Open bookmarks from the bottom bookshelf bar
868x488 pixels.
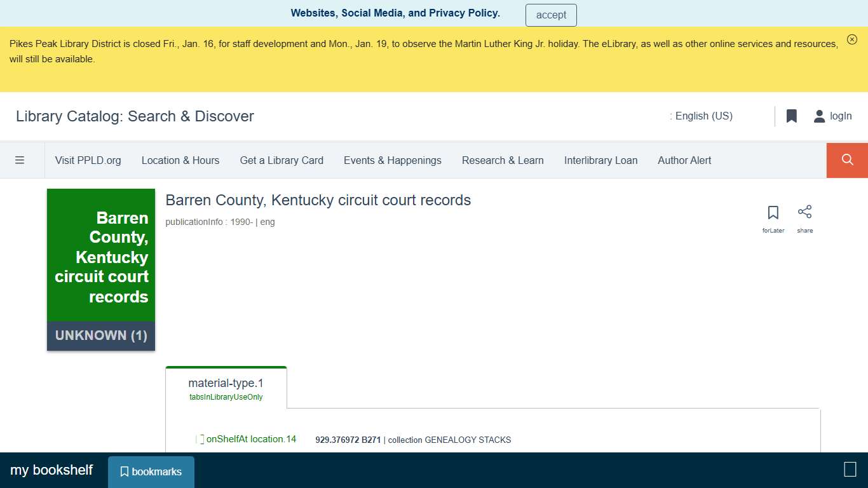(x=151, y=471)
